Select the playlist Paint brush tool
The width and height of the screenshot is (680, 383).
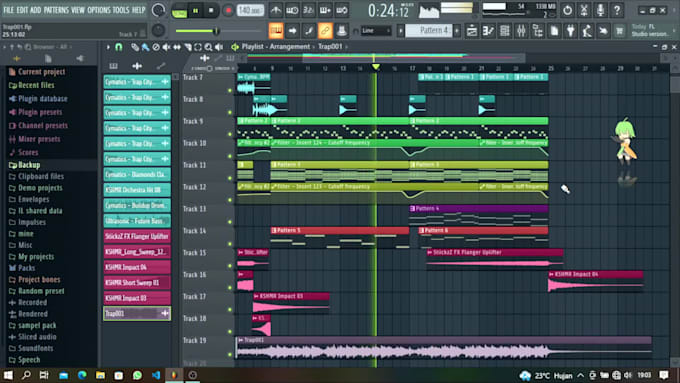(x=145, y=47)
